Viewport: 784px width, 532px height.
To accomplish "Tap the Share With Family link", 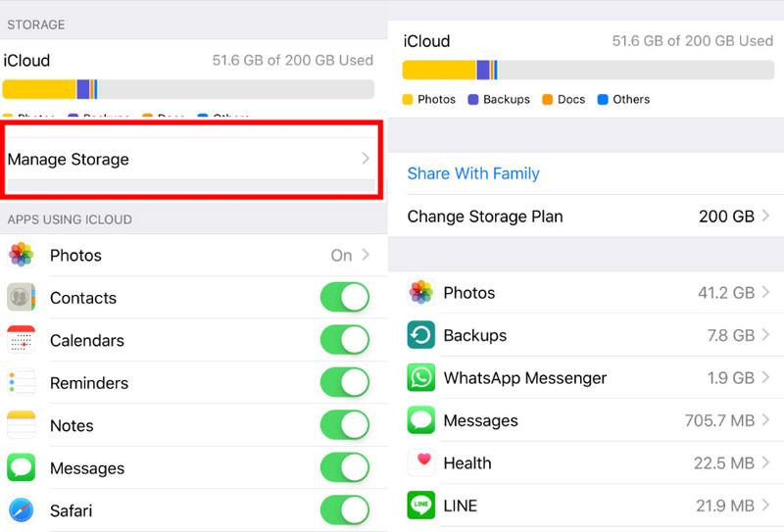I will (x=473, y=173).
